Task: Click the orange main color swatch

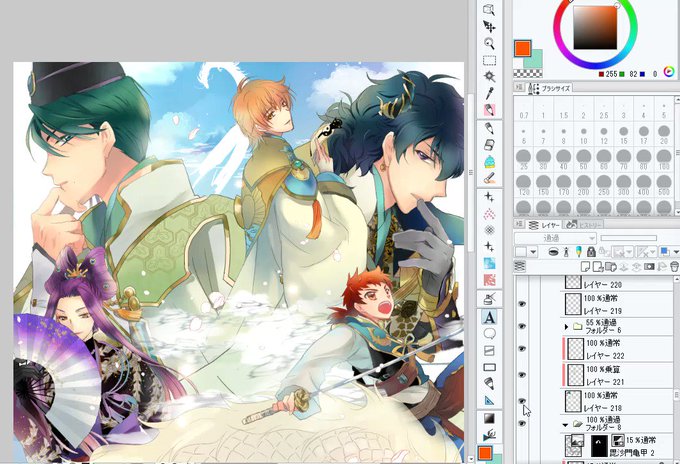Action: point(523,49)
